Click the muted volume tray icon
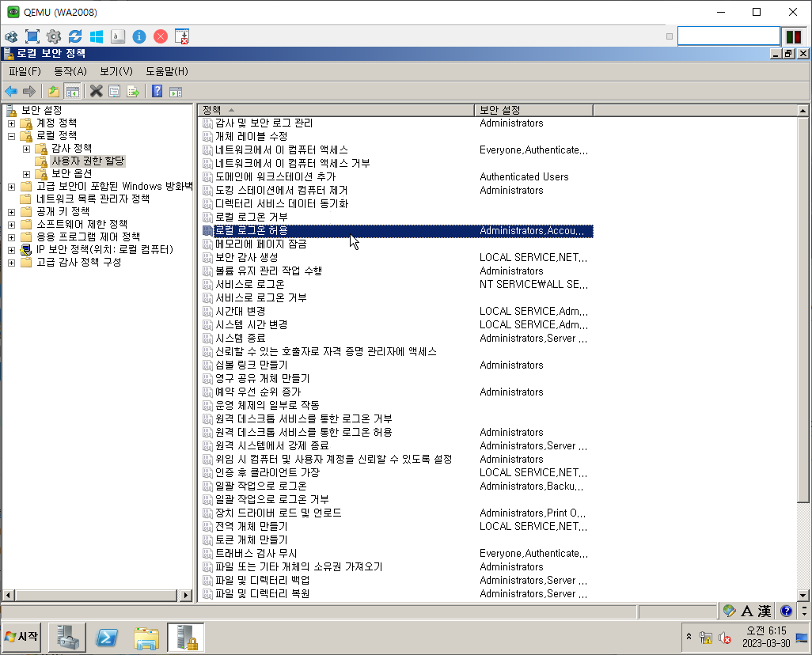 pos(724,638)
